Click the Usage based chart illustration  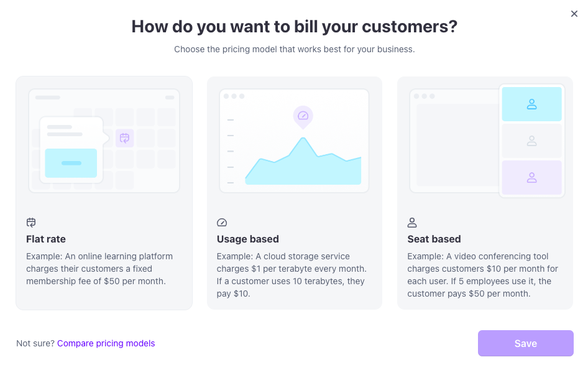[294, 141]
